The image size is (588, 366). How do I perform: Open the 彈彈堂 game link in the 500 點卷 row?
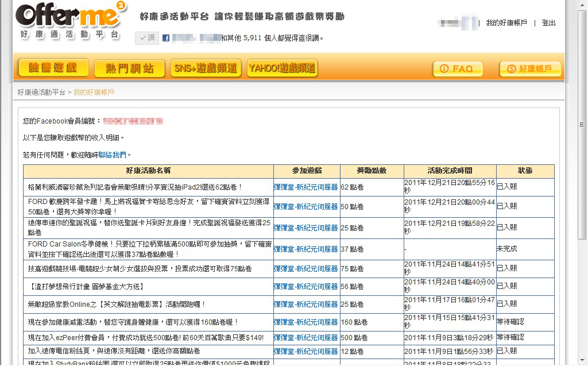[306, 338]
